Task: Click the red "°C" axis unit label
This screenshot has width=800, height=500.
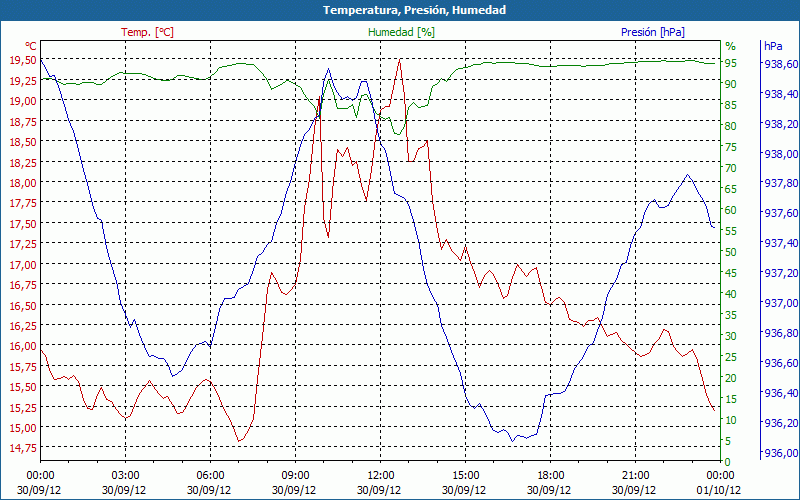Action: click(x=31, y=46)
